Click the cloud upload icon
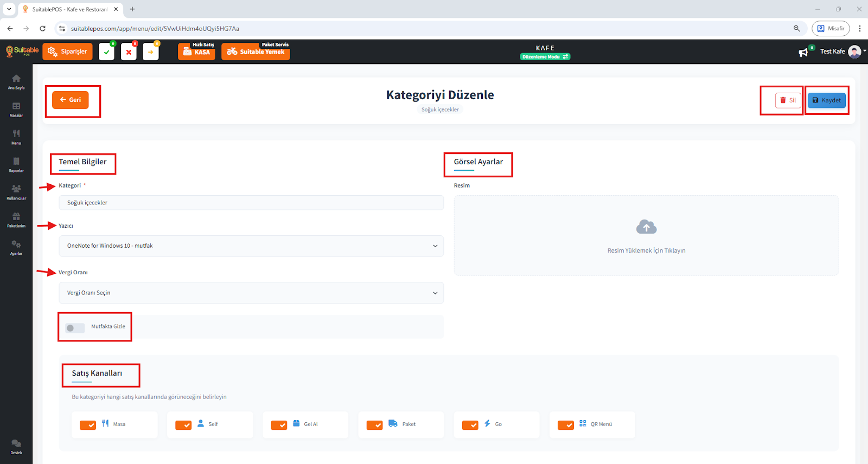Image resolution: width=868 pixels, height=464 pixels. point(646,227)
